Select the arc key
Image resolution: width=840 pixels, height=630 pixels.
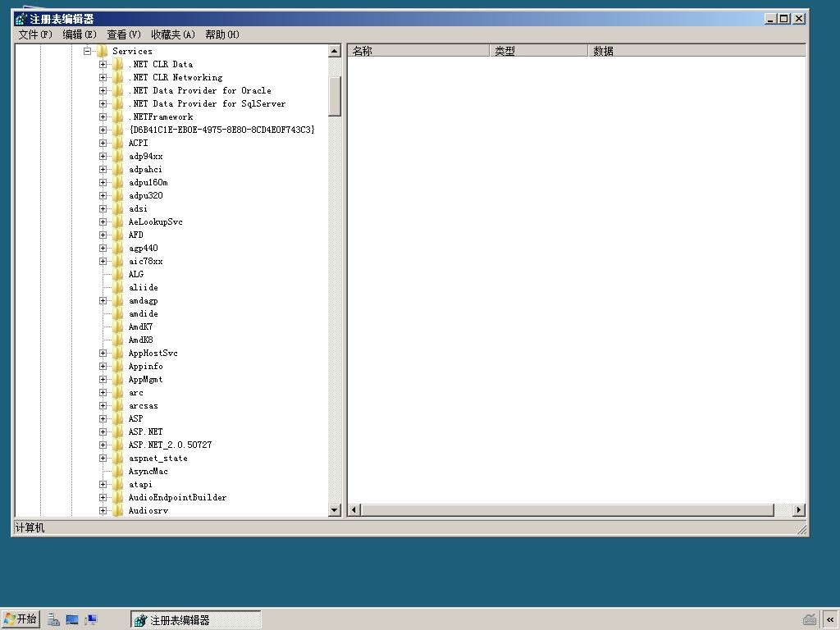point(136,393)
